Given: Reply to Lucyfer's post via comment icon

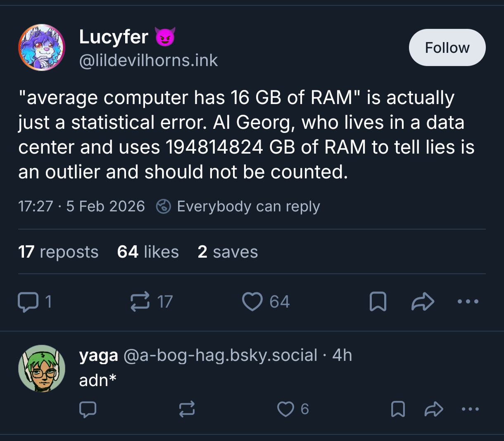Looking at the screenshot, I should 28,302.
